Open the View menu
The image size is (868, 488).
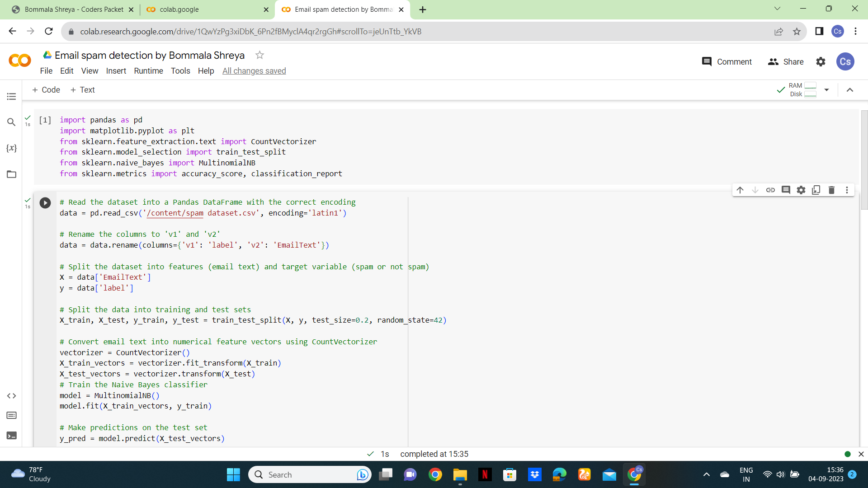click(90, 71)
